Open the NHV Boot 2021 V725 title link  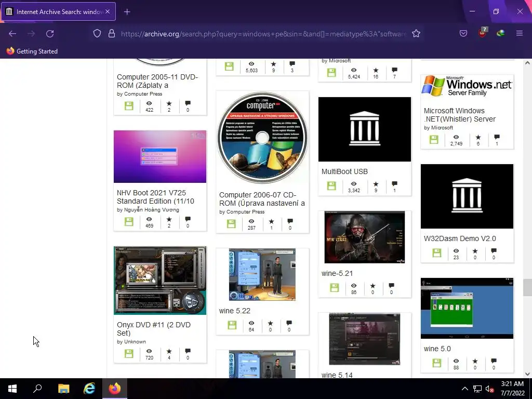click(x=155, y=197)
